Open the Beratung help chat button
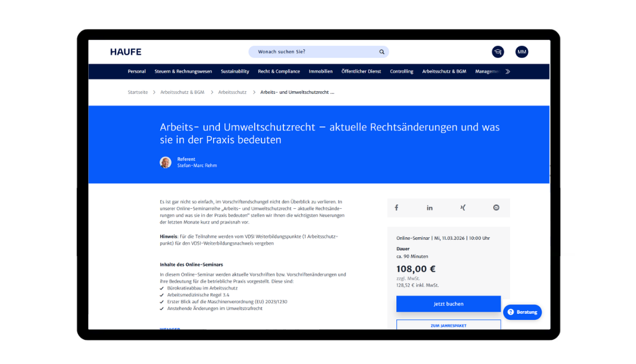This screenshot has height=364, width=636. point(522,312)
